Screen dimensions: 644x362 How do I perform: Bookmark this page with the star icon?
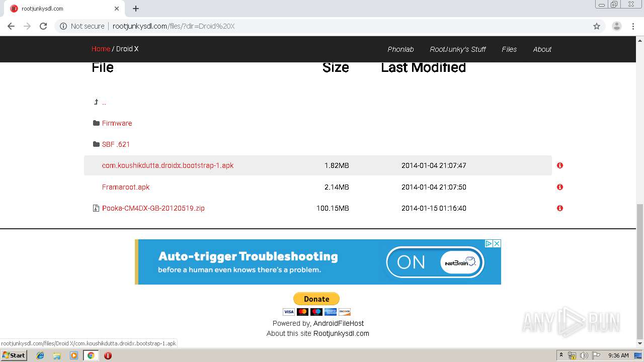tap(597, 26)
